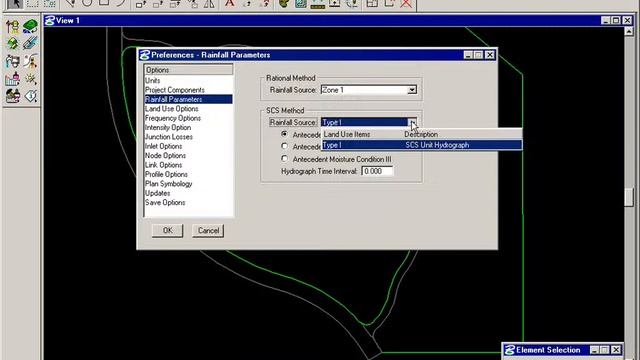The image size is (640, 360).
Task: Open the faucet and inlet tool in palette
Action: [x=12, y=61]
